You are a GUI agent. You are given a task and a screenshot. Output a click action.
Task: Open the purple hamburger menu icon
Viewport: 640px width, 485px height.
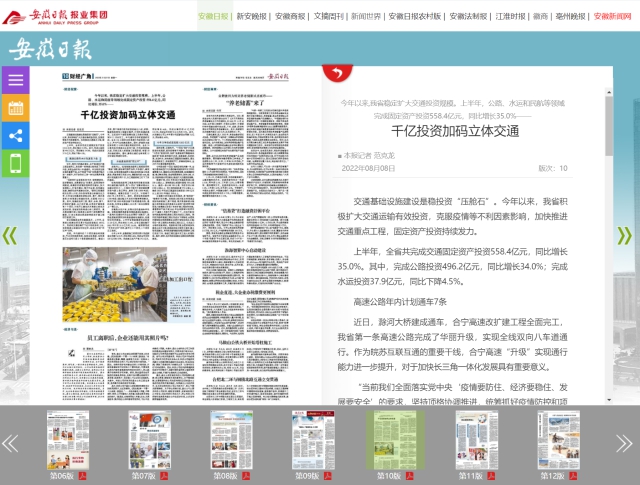(x=15, y=80)
